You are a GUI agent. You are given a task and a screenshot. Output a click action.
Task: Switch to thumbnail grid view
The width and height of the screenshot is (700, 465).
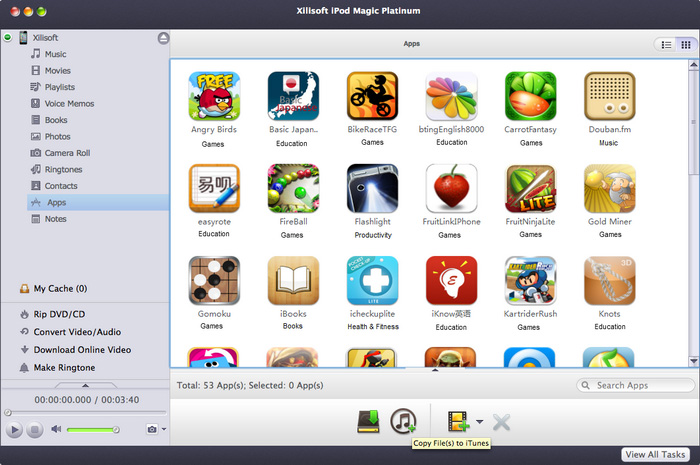[x=687, y=44]
